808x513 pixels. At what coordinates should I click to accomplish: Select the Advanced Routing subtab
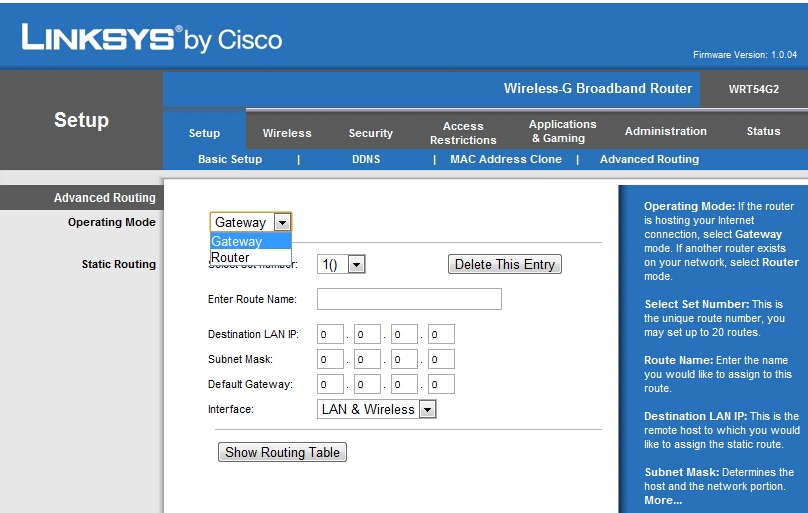click(649, 159)
